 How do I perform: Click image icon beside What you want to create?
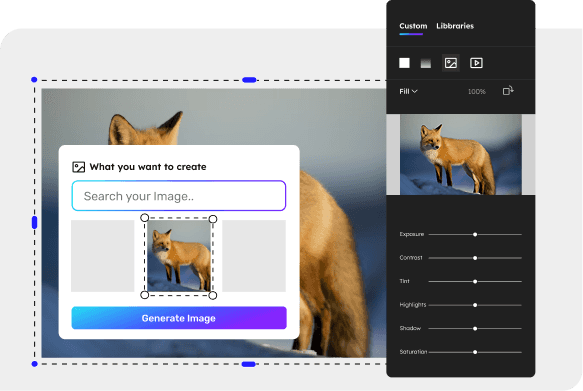point(78,167)
